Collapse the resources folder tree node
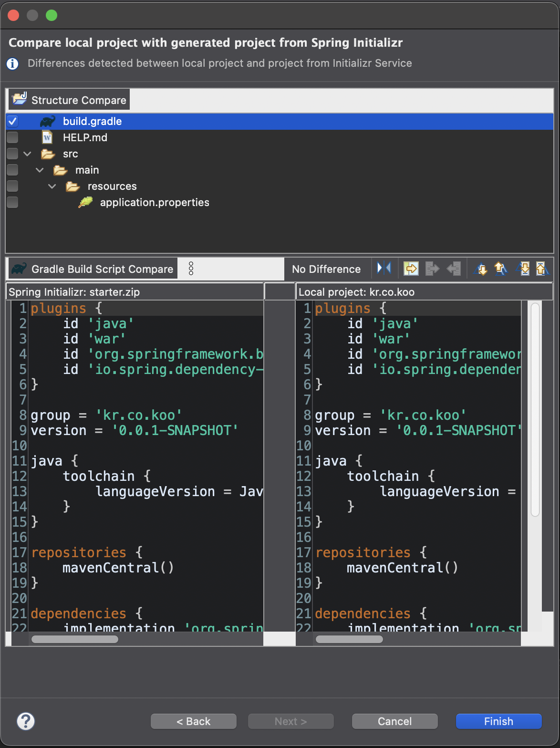 click(x=52, y=186)
